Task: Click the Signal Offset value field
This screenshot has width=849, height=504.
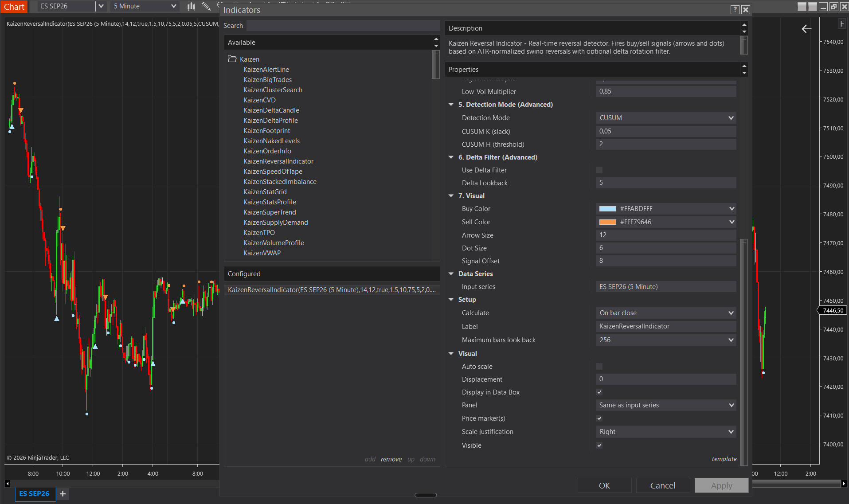Action: point(666,261)
